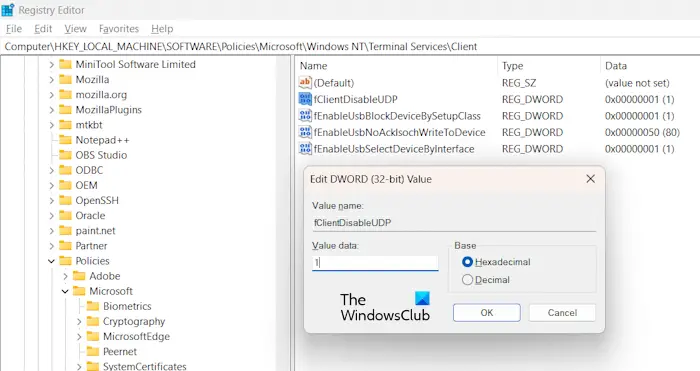Click the OpenSSH folder icon
Viewport: 700px width, 371px height.
(65, 200)
